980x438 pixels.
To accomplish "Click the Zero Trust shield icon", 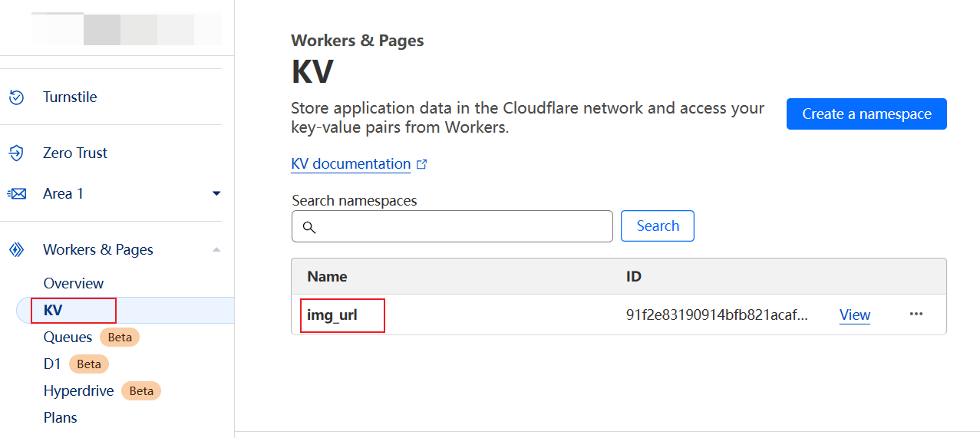I will click(x=16, y=153).
